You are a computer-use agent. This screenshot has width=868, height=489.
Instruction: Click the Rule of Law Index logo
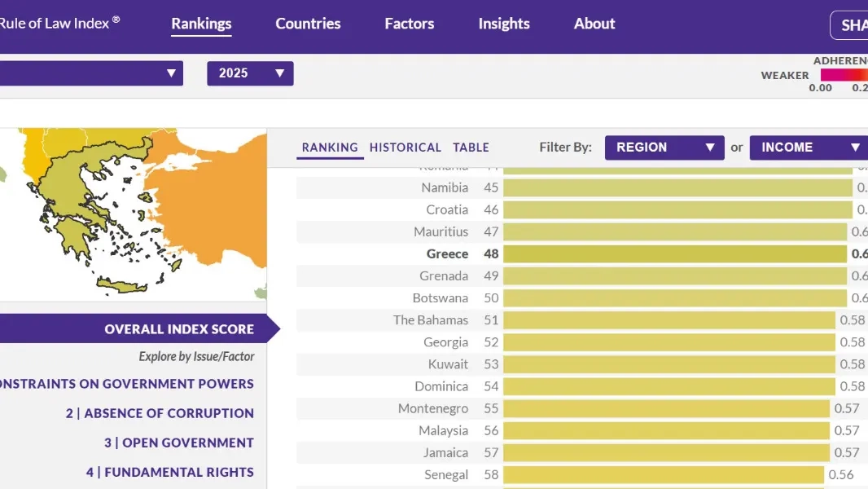(x=59, y=24)
